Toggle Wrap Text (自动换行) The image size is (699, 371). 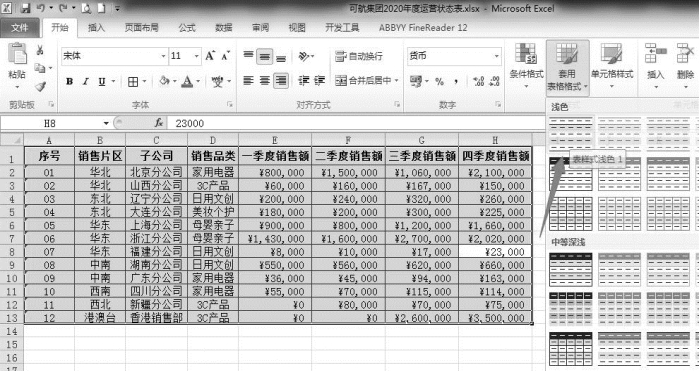[359, 56]
